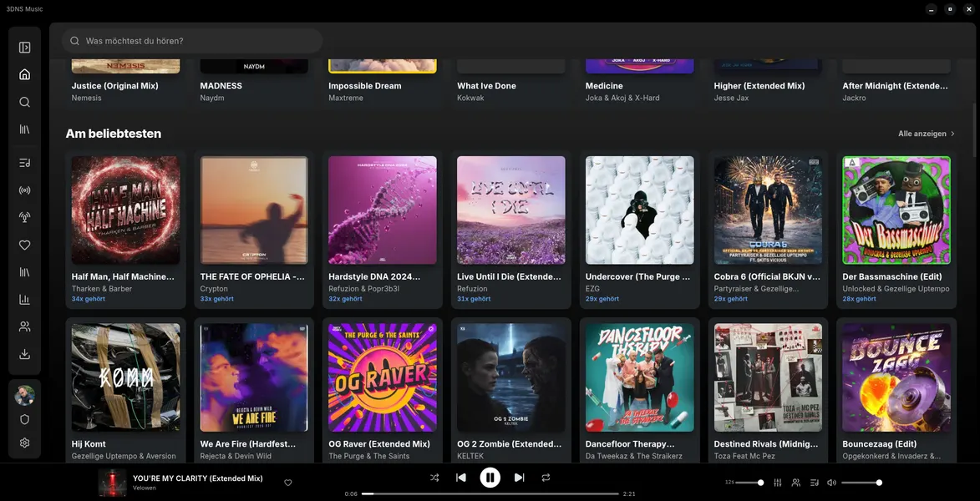Open Search from the sidebar magnifier icon
This screenshot has height=501, width=980.
coord(24,102)
